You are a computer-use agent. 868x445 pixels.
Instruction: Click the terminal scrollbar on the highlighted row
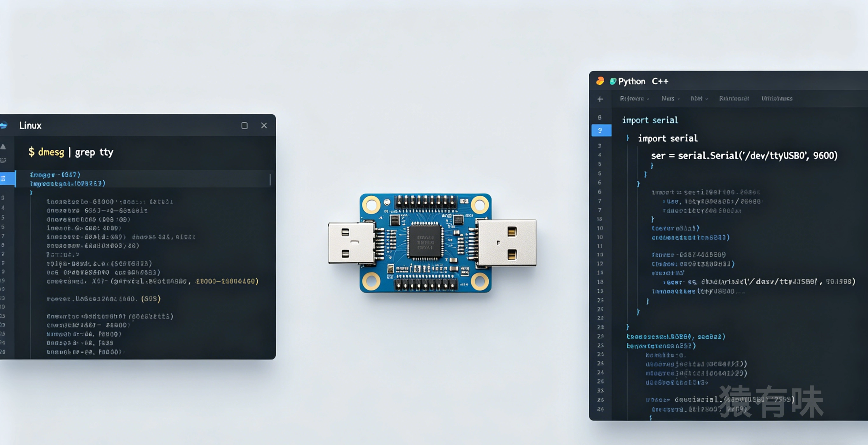(270, 179)
